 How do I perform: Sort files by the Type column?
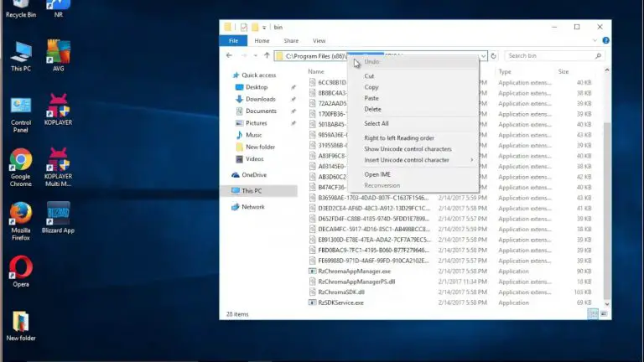(505, 71)
